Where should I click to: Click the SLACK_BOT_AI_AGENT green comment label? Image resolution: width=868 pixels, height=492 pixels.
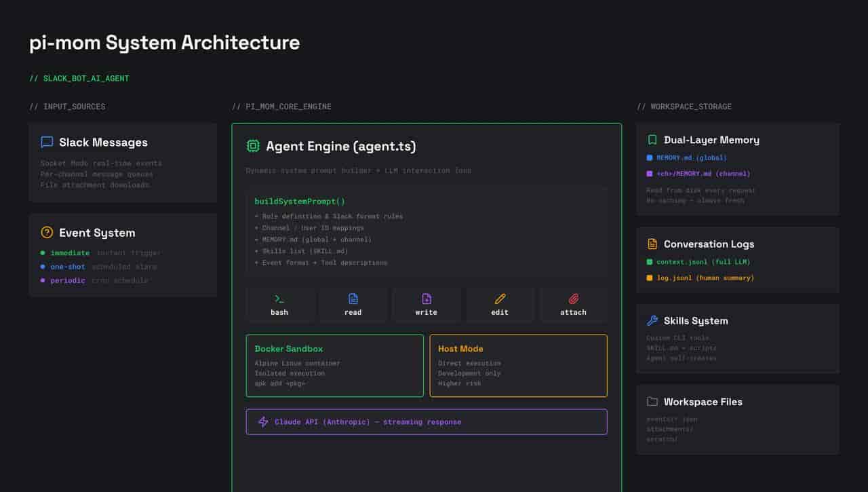[x=79, y=79]
